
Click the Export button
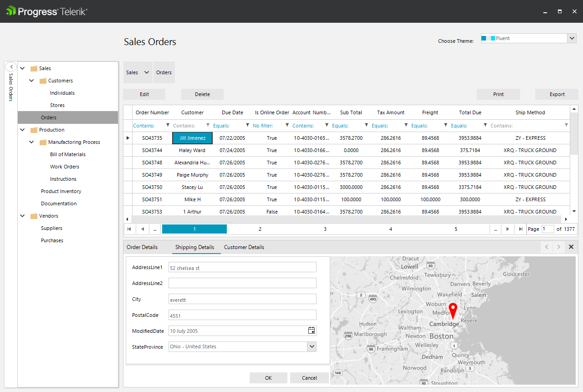(556, 94)
